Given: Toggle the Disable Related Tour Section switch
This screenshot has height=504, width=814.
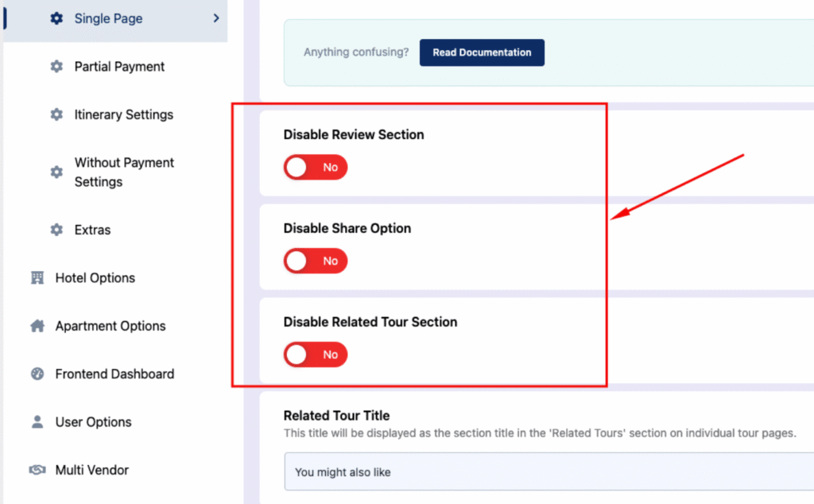Looking at the screenshot, I should (x=316, y=355).
